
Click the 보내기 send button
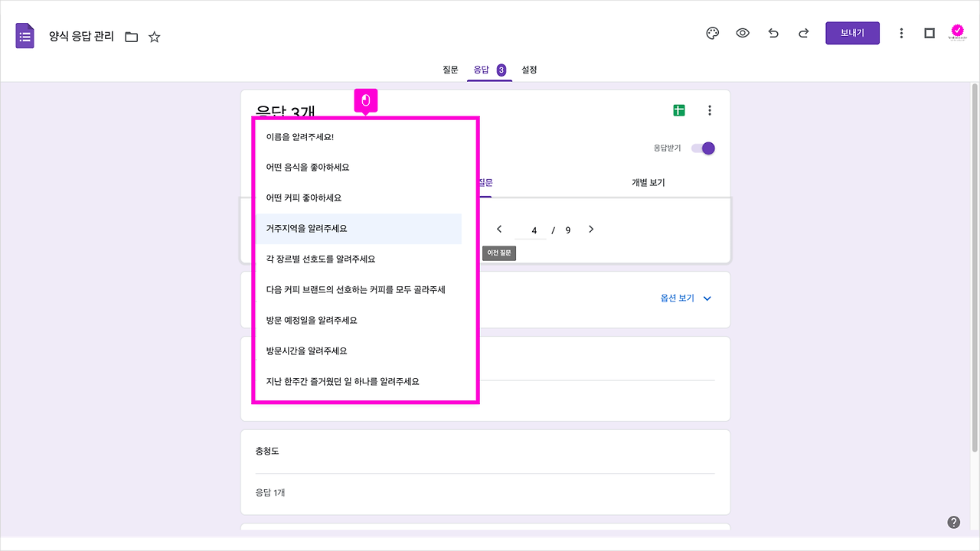(x=852, y=33)
